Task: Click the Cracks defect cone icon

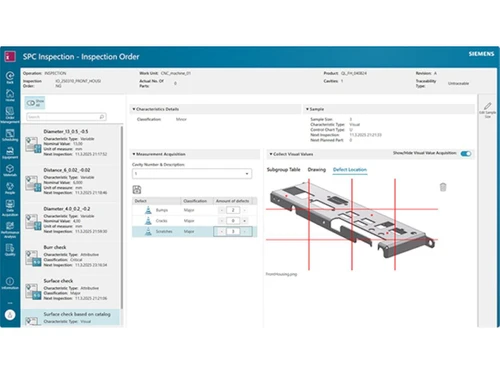Action: [x=148, y=221]
